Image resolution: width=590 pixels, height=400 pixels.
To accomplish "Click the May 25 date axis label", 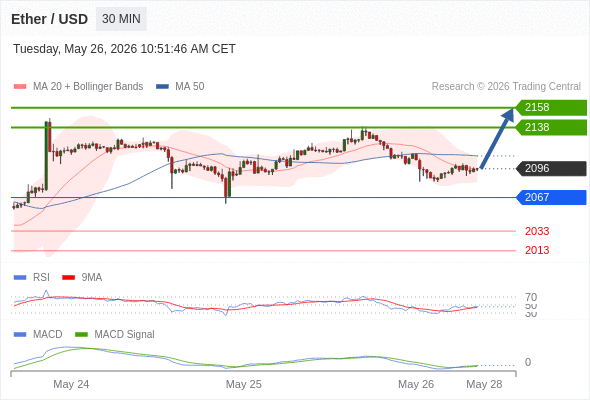I will pos(243,384).
